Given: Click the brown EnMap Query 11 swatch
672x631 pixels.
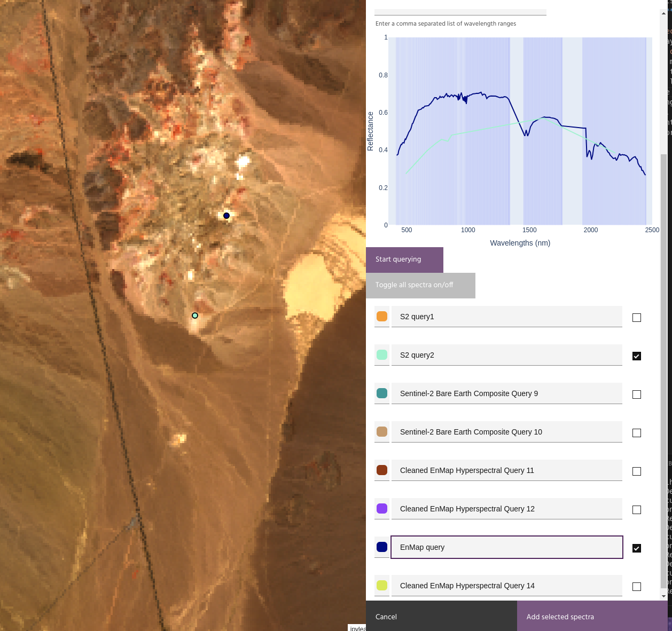Looking at the screenshot, I should 382,470.
